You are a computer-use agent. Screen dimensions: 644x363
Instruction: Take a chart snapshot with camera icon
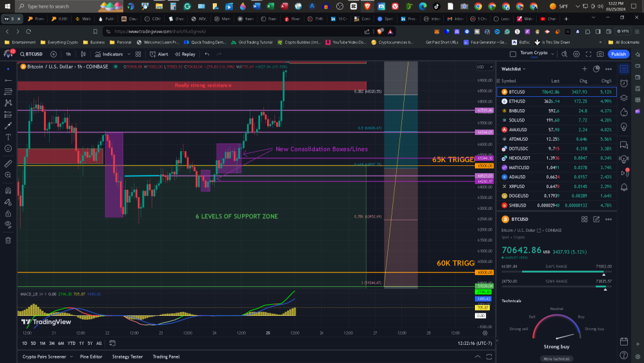[x=600, y=54]
